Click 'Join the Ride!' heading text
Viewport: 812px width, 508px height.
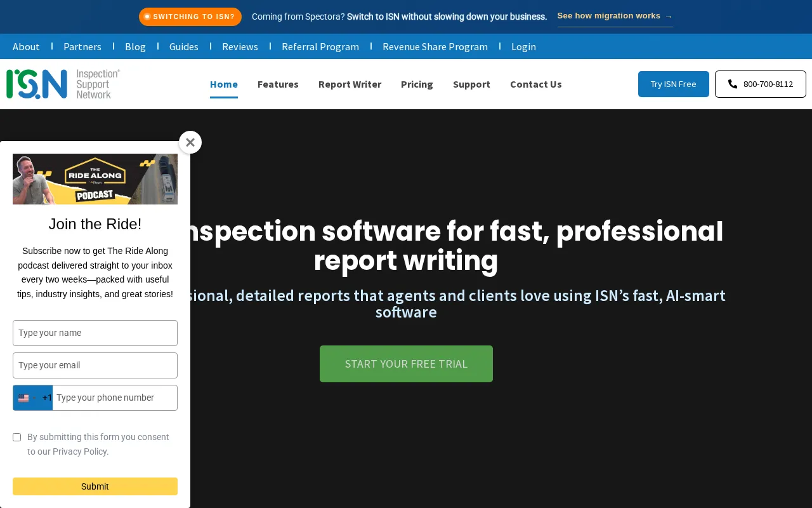[x=95, y=224]
